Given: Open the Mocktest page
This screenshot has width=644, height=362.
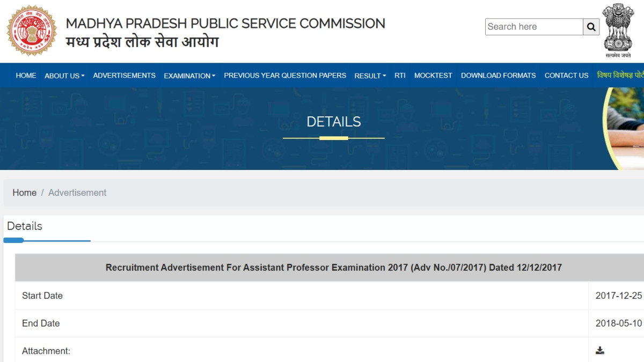Looking at the screenshot, I should (433, 76).
